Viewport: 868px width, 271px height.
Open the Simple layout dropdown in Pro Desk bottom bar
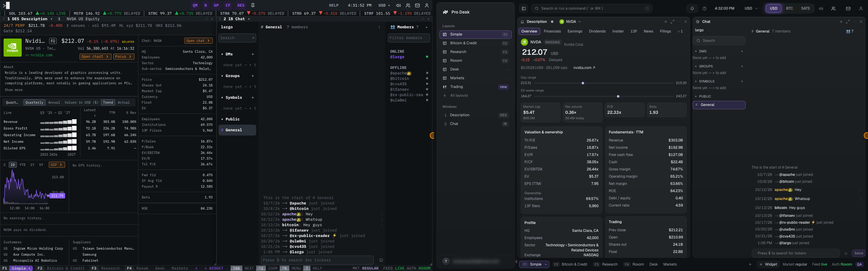(546, 264)
